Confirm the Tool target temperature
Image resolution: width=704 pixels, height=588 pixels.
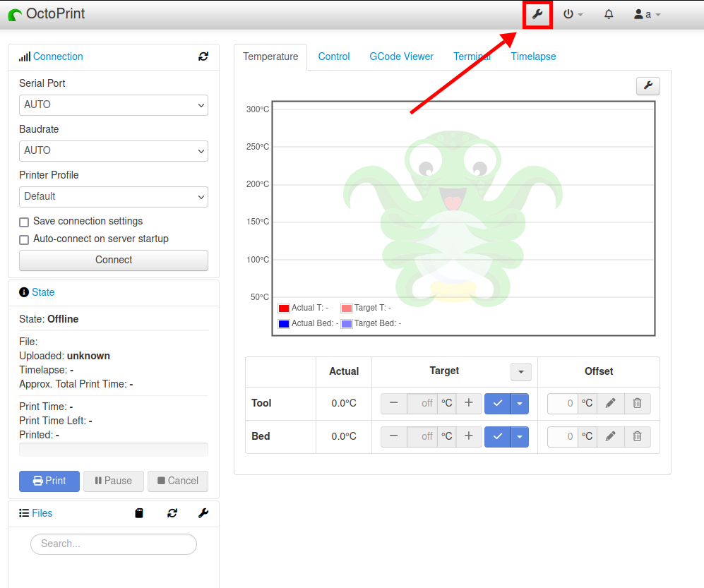pos(498,404)
